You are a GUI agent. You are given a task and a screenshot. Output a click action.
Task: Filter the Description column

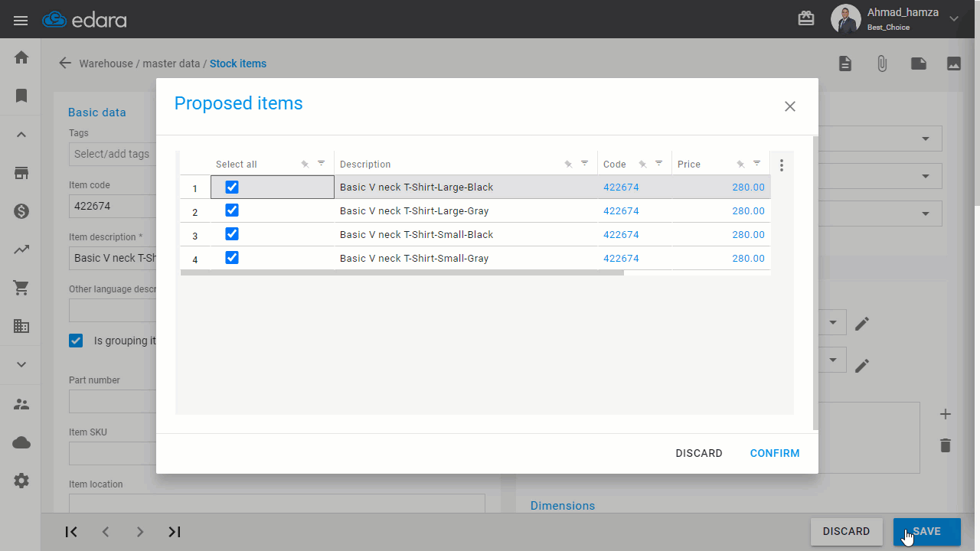pyautogui.click(x=585, y=164)
